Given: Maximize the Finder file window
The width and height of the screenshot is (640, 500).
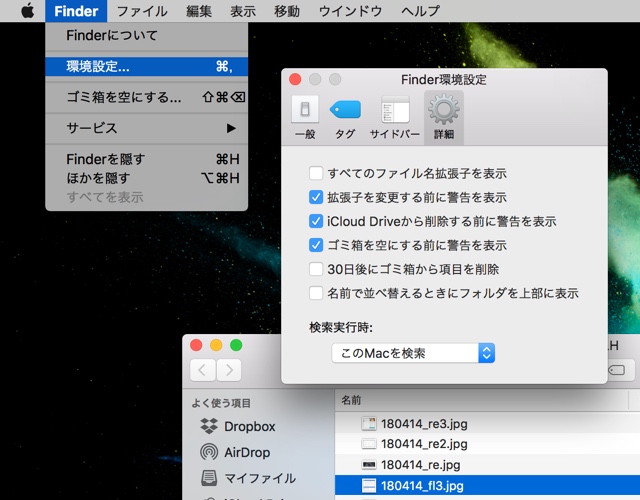Looking at the screenshot, I should 236,345.
